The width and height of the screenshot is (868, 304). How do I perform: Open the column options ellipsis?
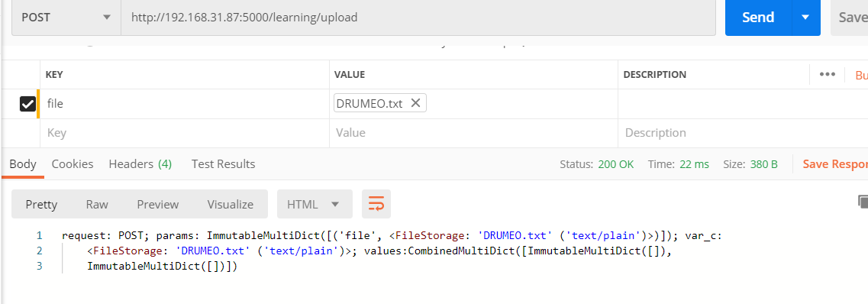(x=827, y=74)
